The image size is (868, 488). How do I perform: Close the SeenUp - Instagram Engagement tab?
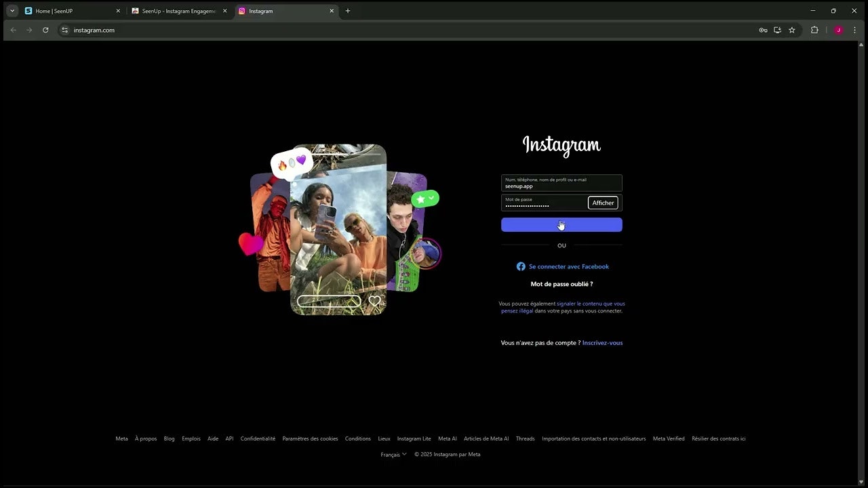[225, 11]
